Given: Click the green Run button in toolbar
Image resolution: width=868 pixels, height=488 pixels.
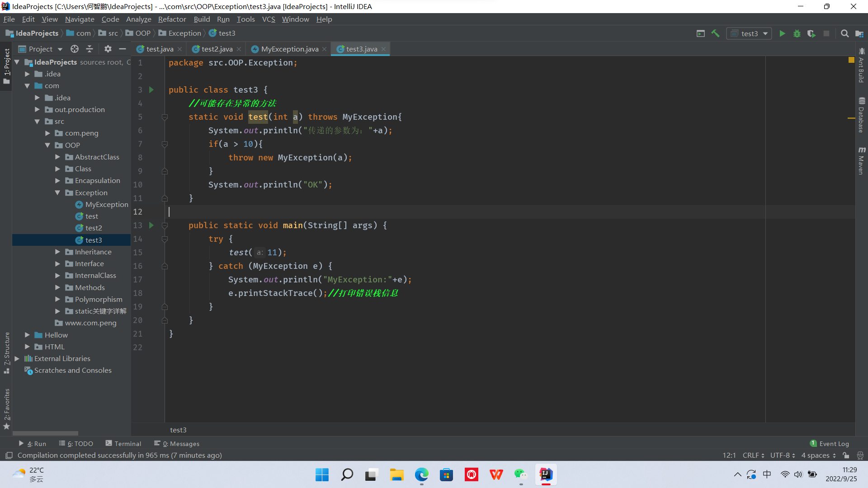Looking at the screenshot, I should coord(782,33).
